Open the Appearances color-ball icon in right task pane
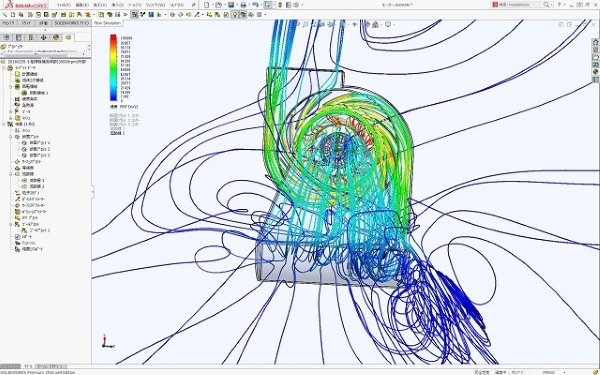 point(595,72)
